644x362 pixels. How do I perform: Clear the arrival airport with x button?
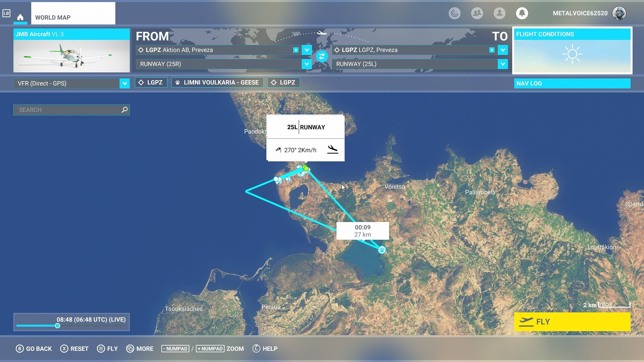click(492, 50)
